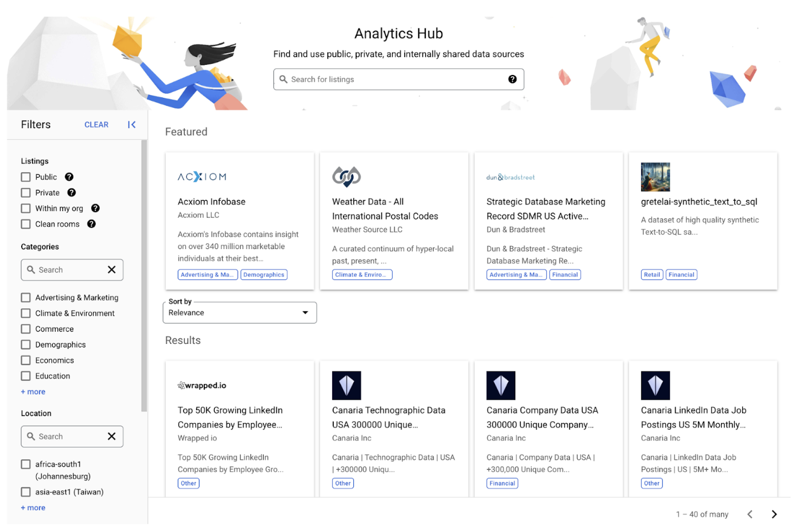Click the magnifier icon in the listings search bar
The image size is (796, 532).
tap(283, 79)
